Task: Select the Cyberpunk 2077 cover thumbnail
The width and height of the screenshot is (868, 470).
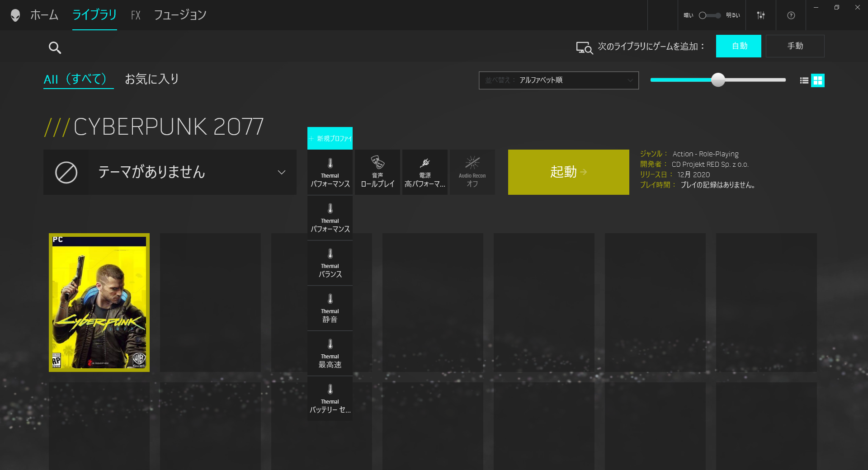Action: 99,302
